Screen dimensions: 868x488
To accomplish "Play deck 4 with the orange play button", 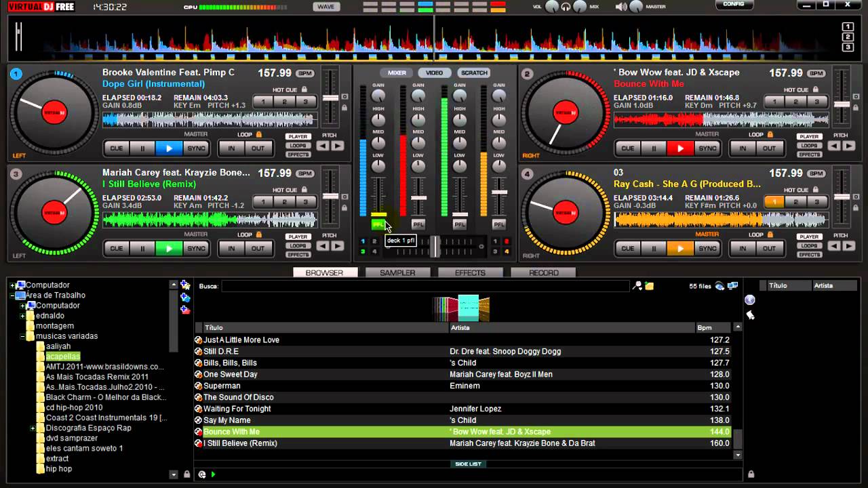I will (680, 249).
